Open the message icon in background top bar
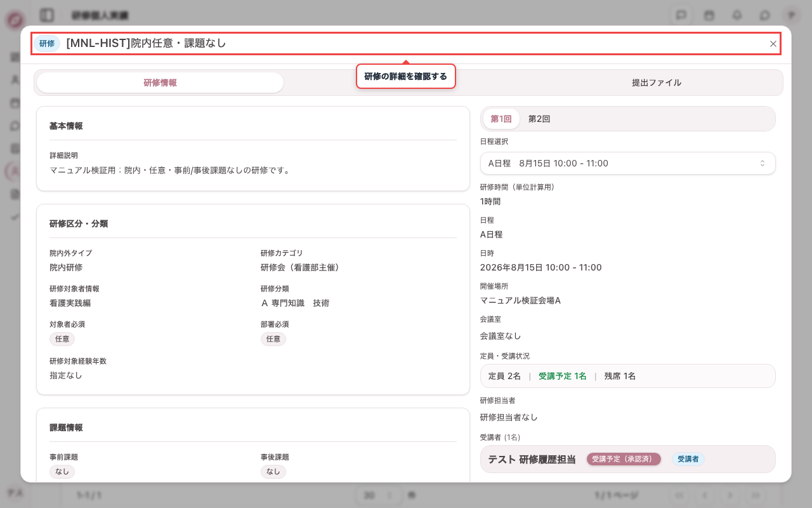Image resolution: width=812 pixels, height=508 pixels. [x=681, y=15]
